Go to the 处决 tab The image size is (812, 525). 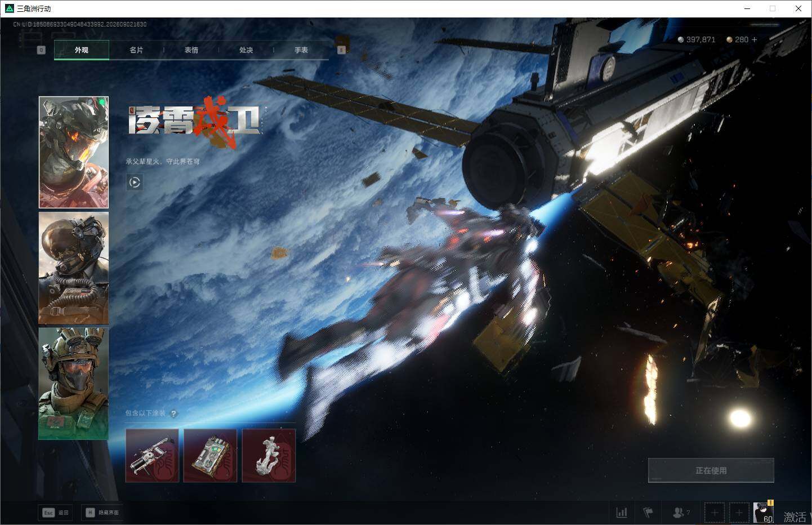click(x=246, y=50)
